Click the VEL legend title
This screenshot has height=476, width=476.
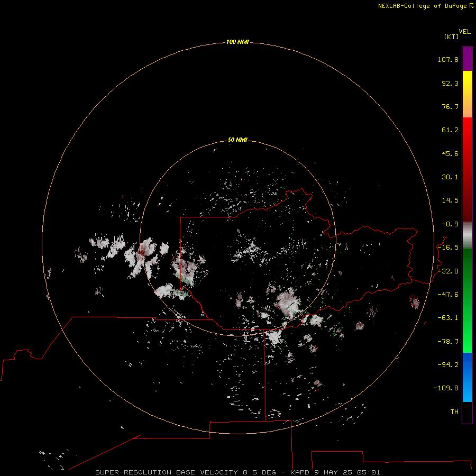pos(464,32)
